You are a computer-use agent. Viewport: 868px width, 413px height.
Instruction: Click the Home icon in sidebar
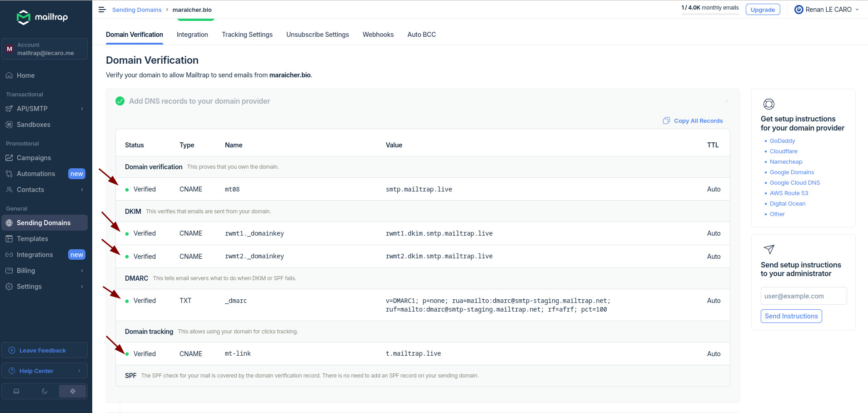[x=9, y=76]
